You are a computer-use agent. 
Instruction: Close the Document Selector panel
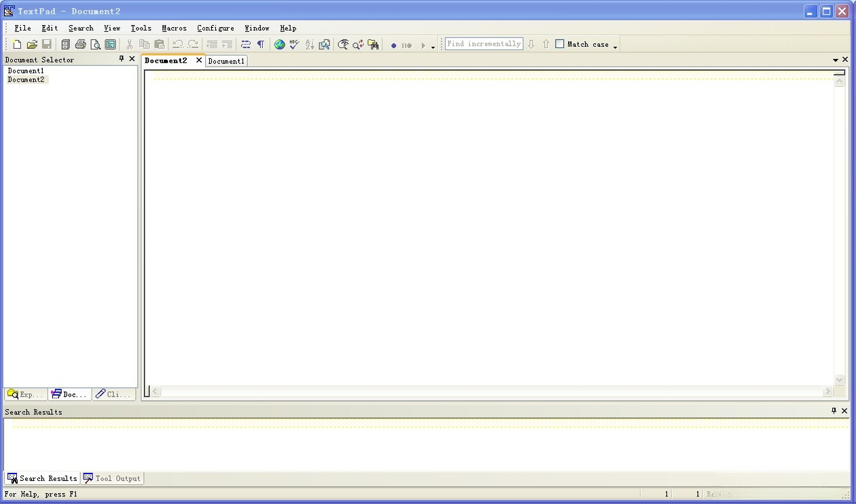[x=132, y=59]
